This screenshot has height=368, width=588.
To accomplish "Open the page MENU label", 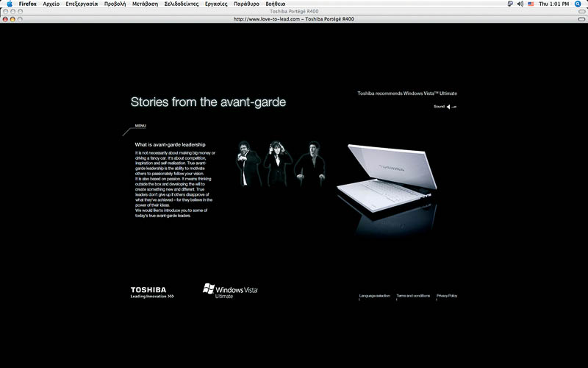I will tap(140, 126).
